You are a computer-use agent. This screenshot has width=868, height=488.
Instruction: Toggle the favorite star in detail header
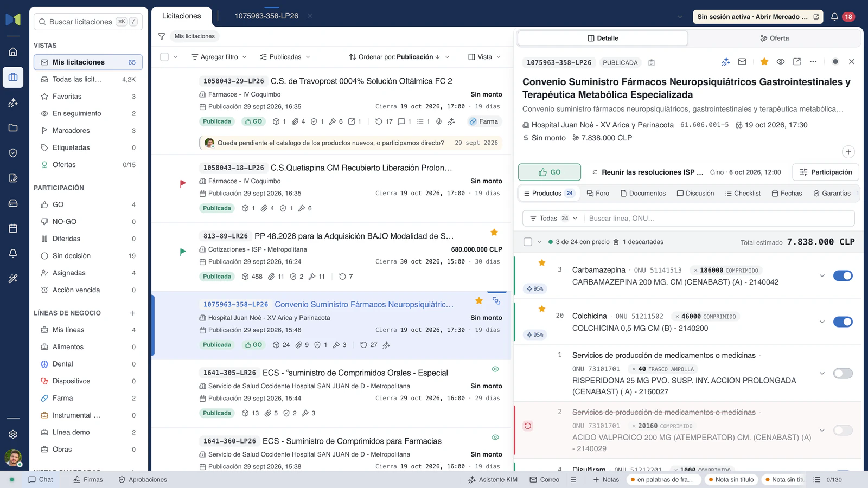tap(764, 62)
